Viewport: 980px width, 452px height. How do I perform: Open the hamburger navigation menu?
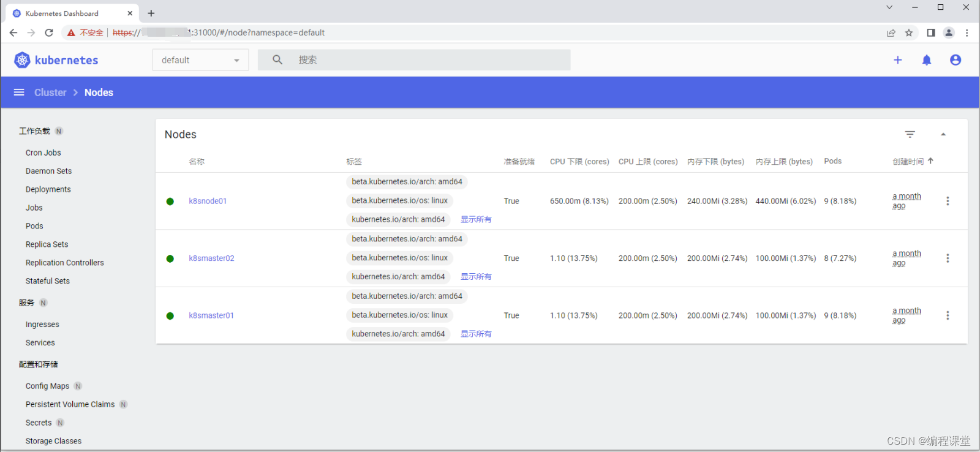[19, 92]
